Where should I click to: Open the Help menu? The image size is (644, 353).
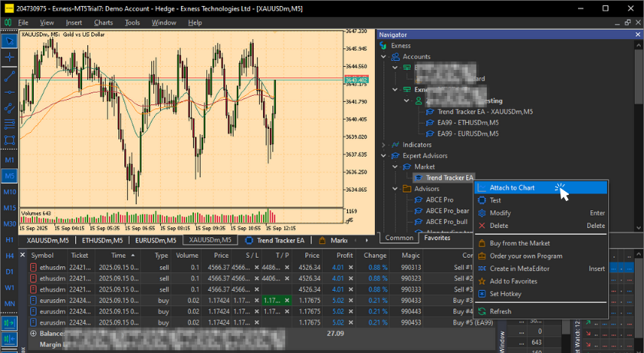(x=195, y=22)
